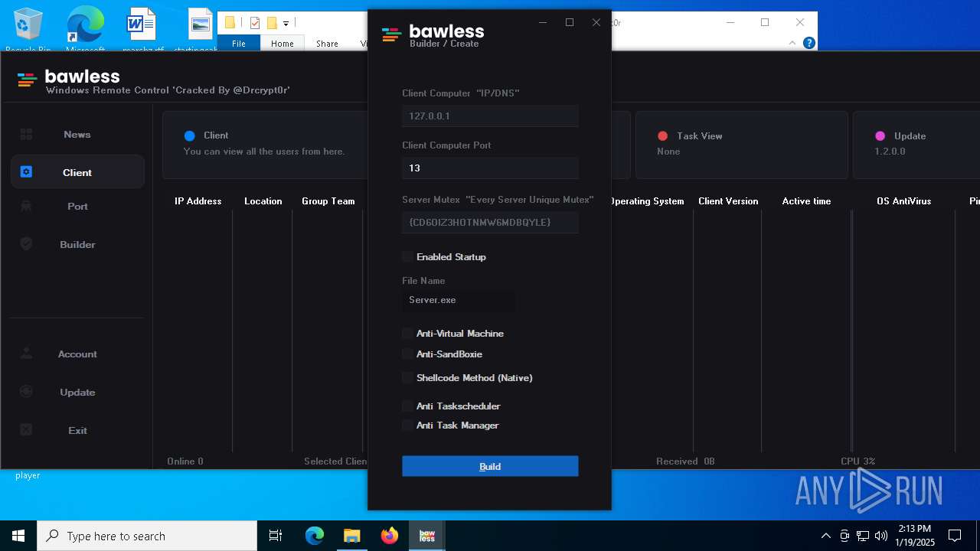Select the Client sidebar item
980x551 pixels.
[77, 172]
